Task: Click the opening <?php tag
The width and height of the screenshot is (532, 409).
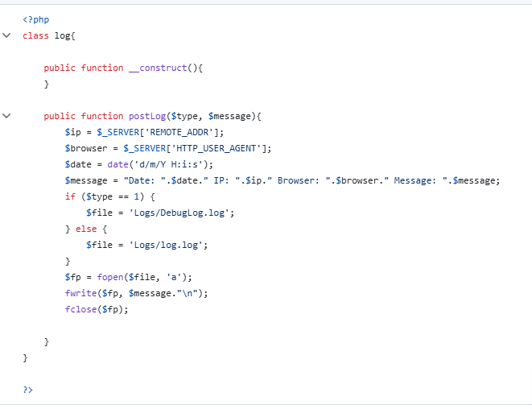Action: coord(36,19)
